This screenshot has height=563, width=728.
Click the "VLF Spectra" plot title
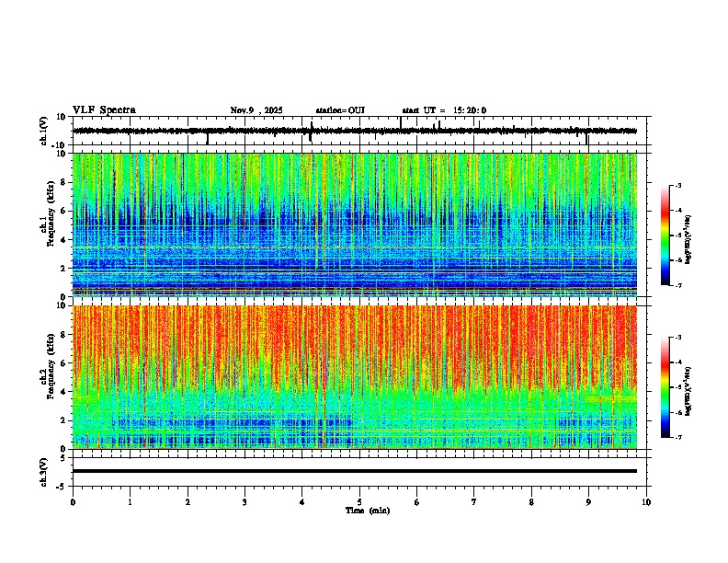104,110
